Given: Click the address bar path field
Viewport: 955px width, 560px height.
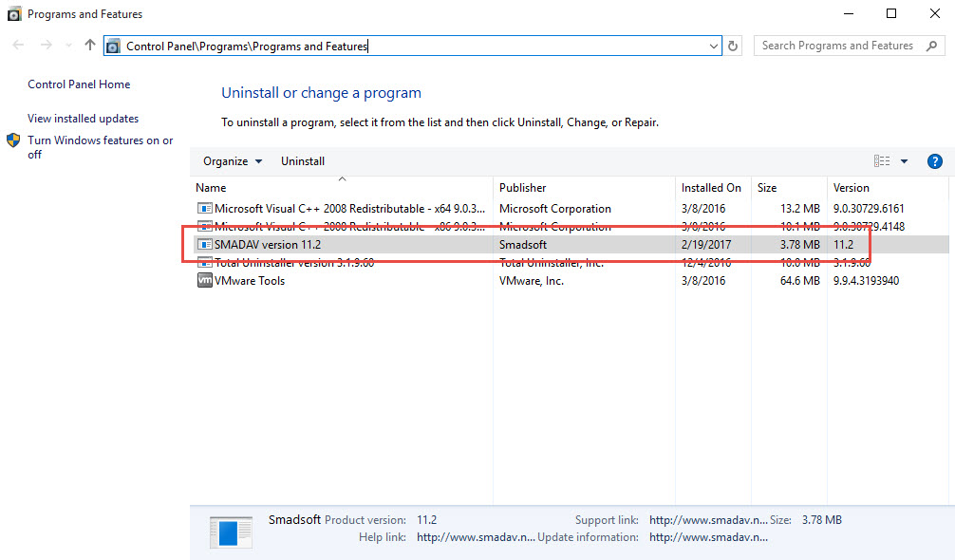Looking at the screenshot, I should (413, 47).
